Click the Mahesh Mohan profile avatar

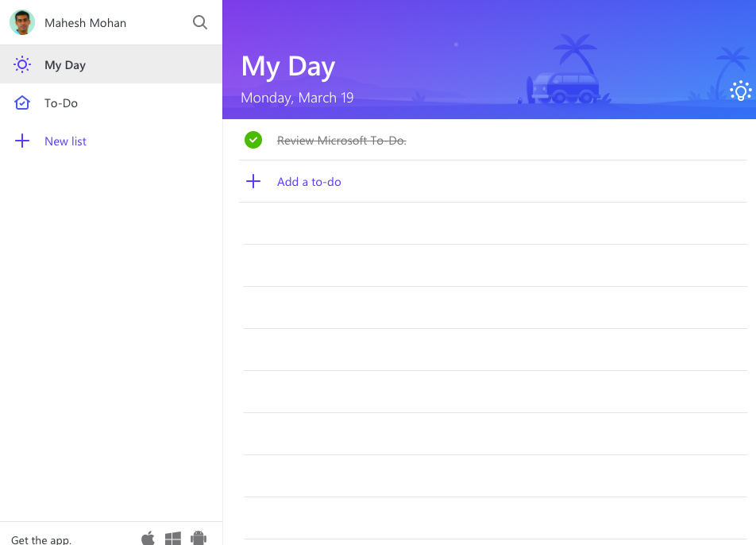(22, 23)
